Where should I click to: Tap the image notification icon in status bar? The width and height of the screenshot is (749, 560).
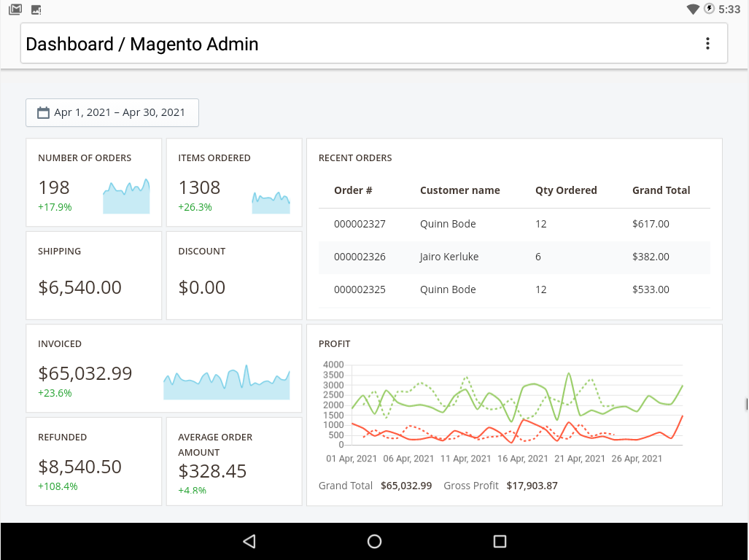tap(36, 9)
